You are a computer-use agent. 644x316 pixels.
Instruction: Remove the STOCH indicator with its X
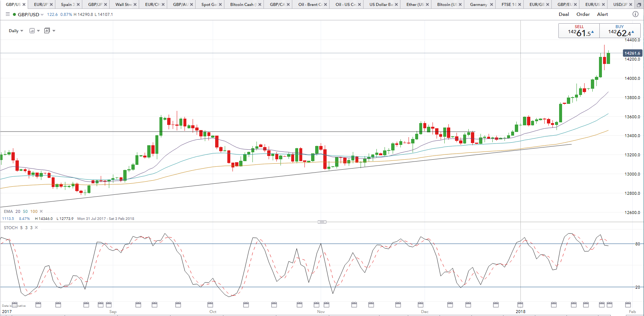point(36,228)
